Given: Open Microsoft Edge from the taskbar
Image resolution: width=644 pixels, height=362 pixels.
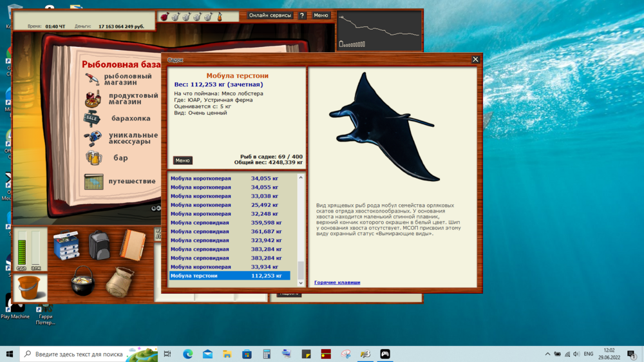Looking at the screenshot, I should (x=187, y=354).
